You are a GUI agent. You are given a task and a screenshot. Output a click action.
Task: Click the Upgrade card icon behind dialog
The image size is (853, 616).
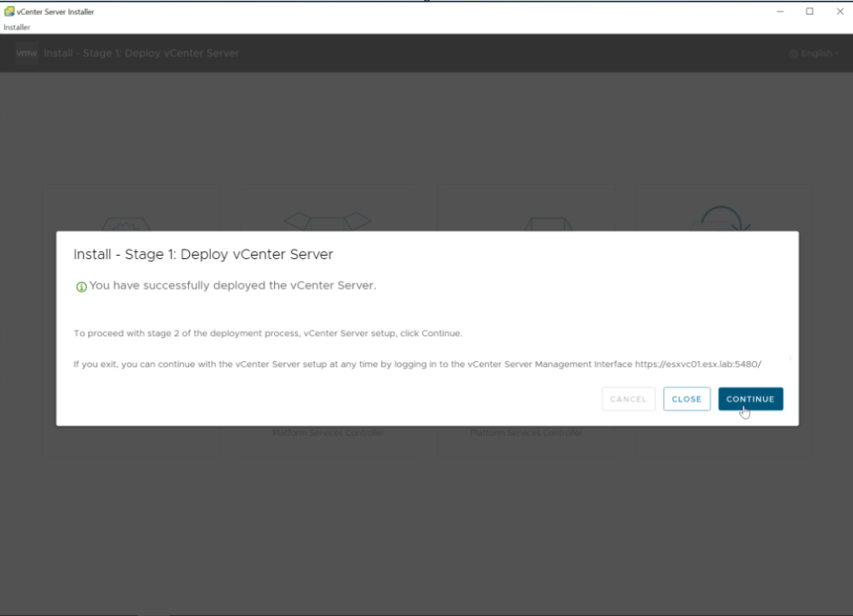pyautogui.click(x=327, y=221)
